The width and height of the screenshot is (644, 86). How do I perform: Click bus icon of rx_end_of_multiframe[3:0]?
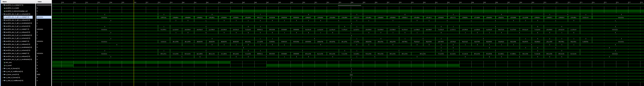[x=4, y=72]
